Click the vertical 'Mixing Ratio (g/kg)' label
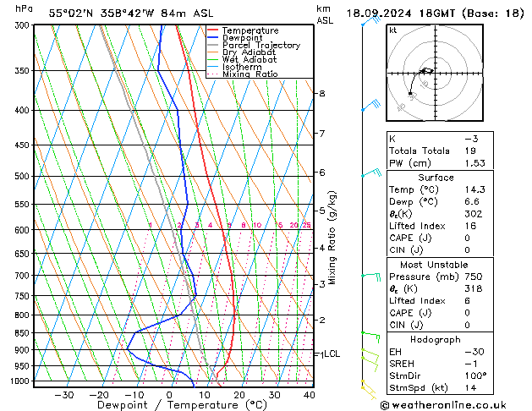Image resolution: width=532 pixels, height=411 pixels. 332,238
